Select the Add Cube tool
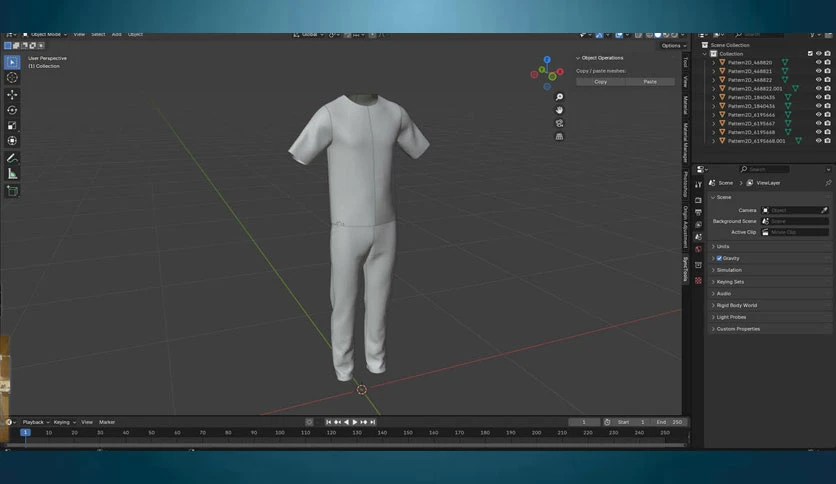The width and height of the screenshot is (836, 484). (x=12, y=191)
